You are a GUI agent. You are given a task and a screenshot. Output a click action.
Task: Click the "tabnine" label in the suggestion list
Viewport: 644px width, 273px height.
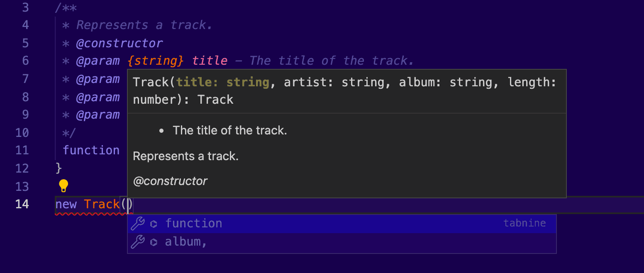coord(524,224)
